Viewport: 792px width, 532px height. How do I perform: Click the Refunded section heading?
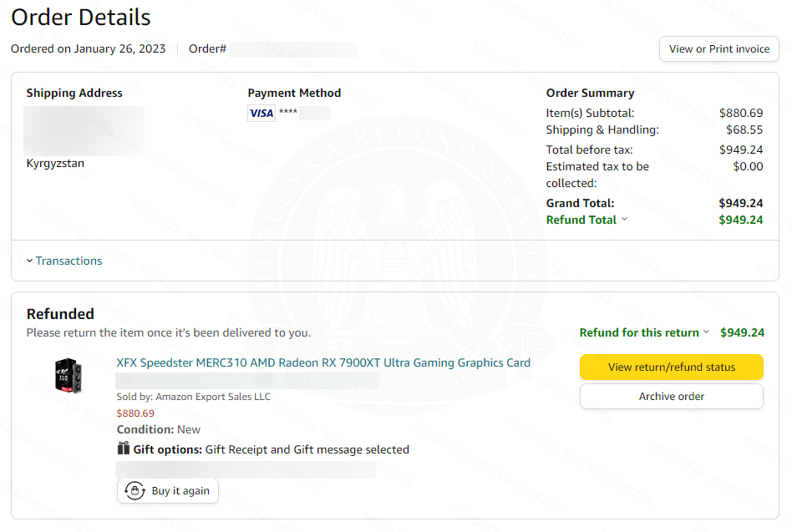[x=60, y=314]
